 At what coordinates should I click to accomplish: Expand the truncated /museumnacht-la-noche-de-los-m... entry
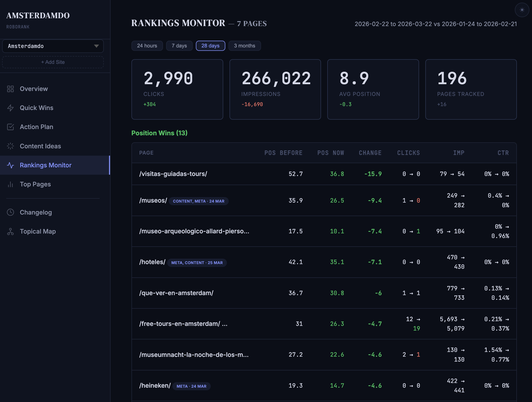pos(194,355)
